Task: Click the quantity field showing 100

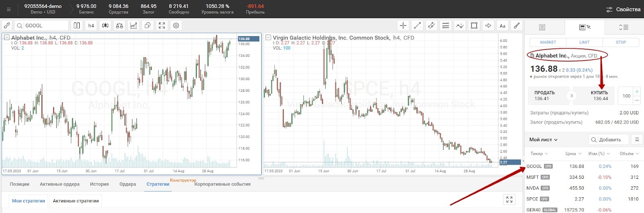Action: point(626,96)
